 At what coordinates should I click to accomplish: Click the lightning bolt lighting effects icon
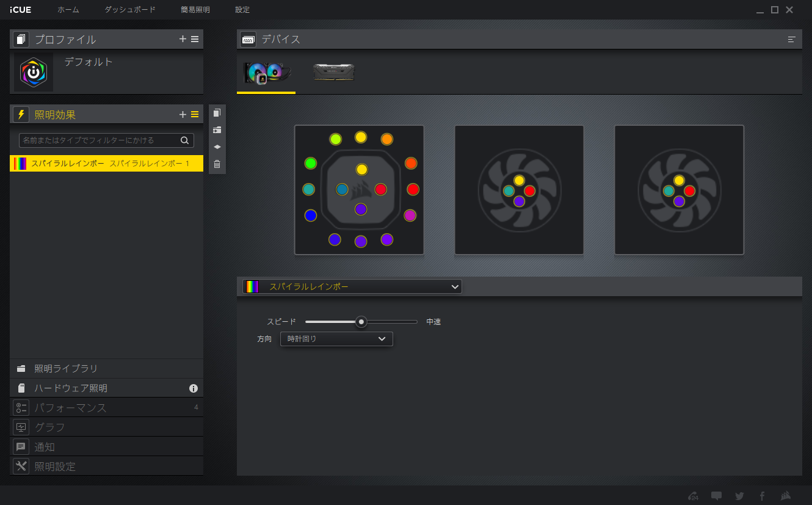(21, 114)
